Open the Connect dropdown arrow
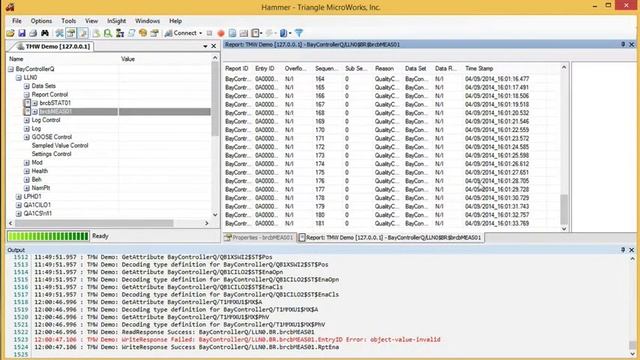The width and height of the screenshot is (640, 360). point(200,33)
